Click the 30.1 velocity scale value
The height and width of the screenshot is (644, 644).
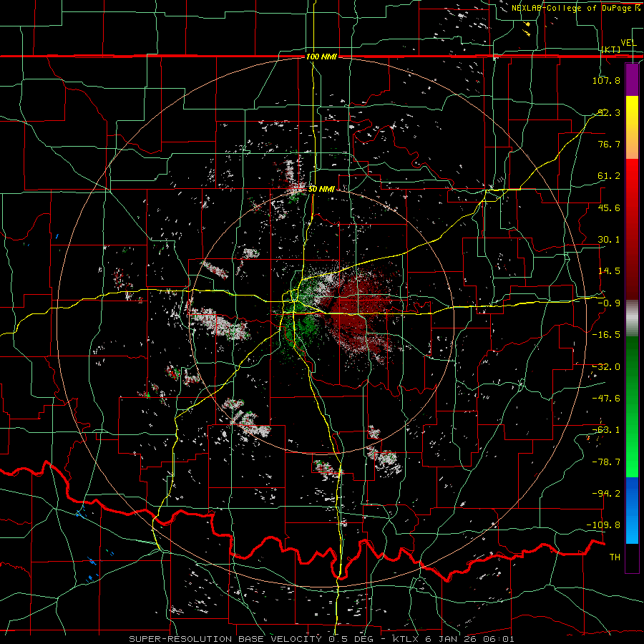coord(609,240)
